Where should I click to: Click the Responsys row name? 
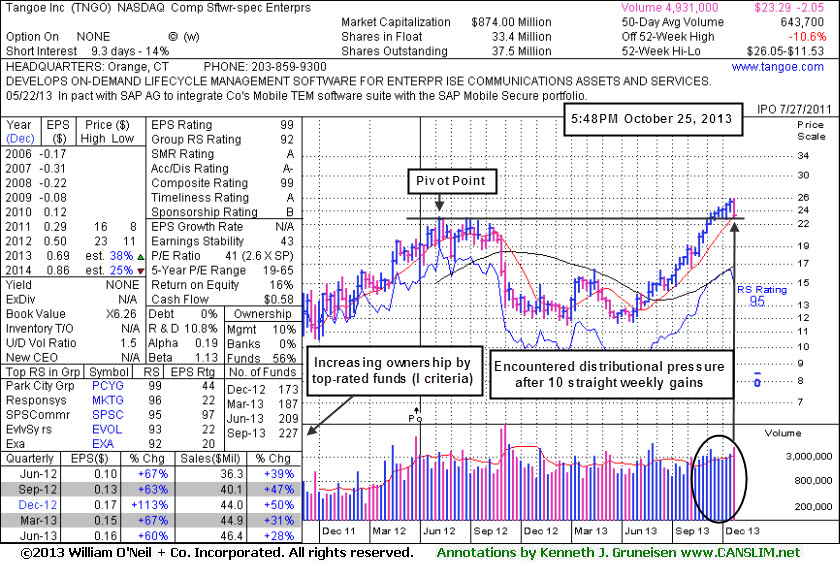coord(36,400)
